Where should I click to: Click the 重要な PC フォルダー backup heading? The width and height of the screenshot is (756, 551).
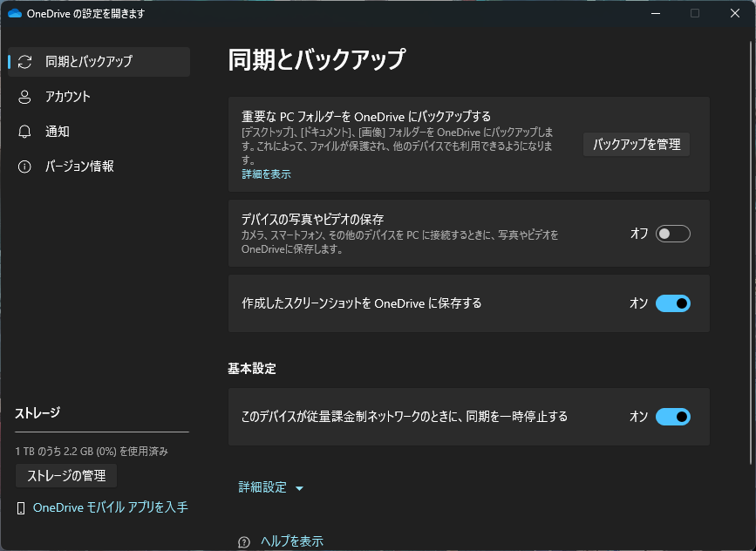click(x=366, y=117)
